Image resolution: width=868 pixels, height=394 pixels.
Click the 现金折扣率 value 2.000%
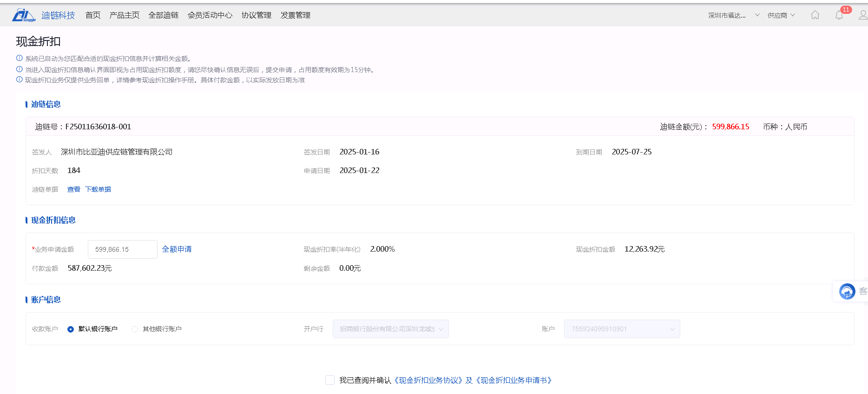pyautogui.click(x=382, y=249)
